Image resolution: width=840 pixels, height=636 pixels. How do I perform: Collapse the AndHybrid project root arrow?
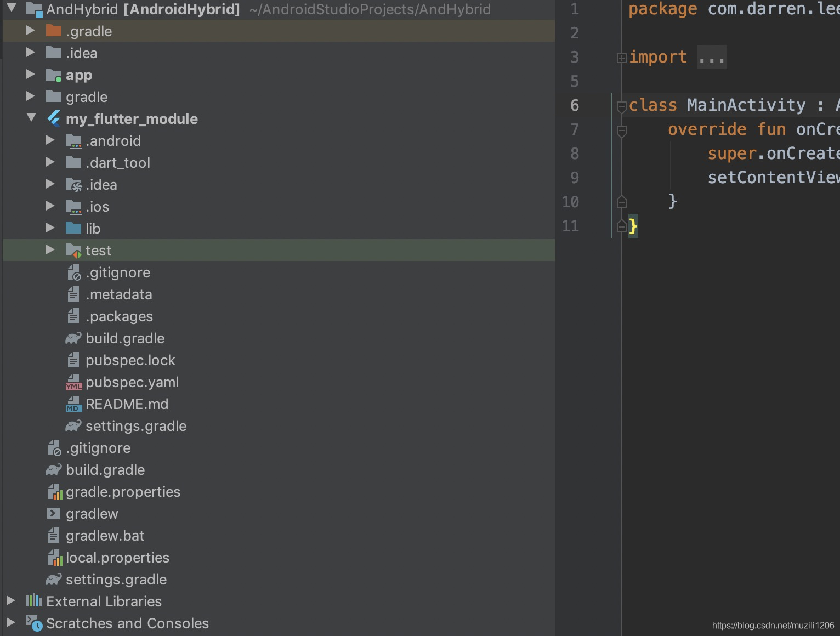tap(12, 8)
